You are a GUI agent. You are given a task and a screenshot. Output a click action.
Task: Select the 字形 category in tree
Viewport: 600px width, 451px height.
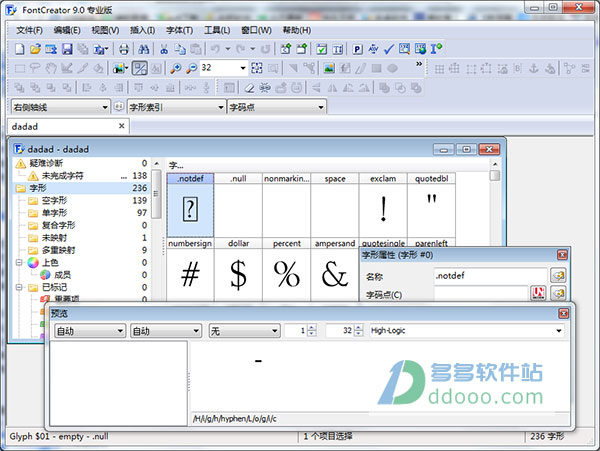(x=81, y=188)
